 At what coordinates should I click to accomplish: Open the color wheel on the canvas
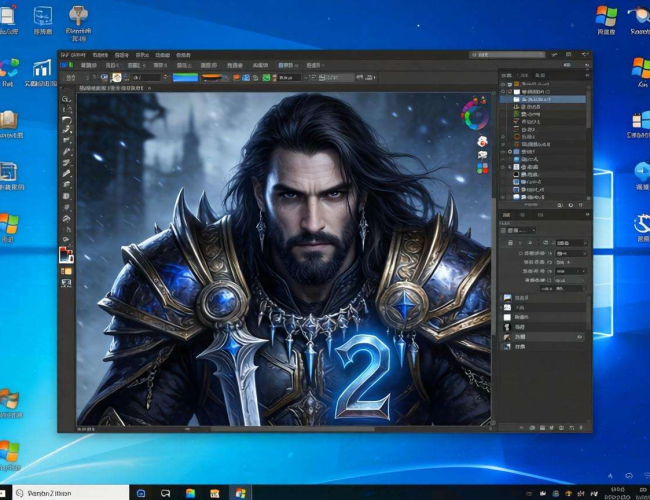475,116
